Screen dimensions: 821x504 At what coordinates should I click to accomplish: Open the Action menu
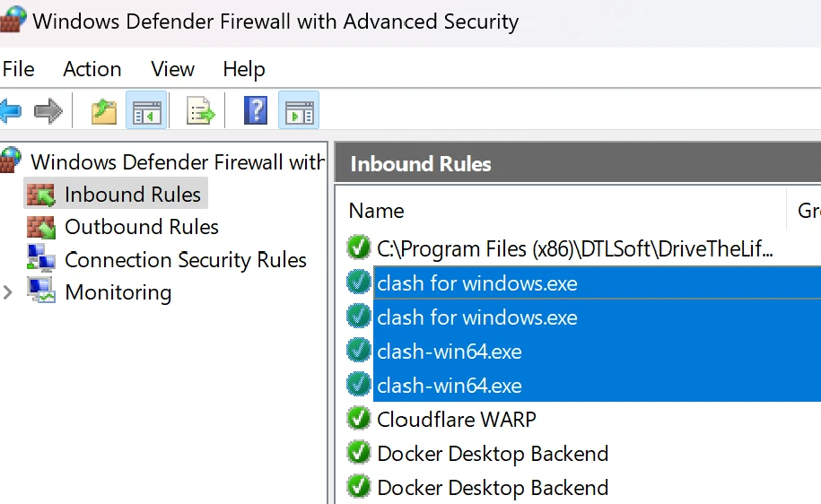point(92,69)
